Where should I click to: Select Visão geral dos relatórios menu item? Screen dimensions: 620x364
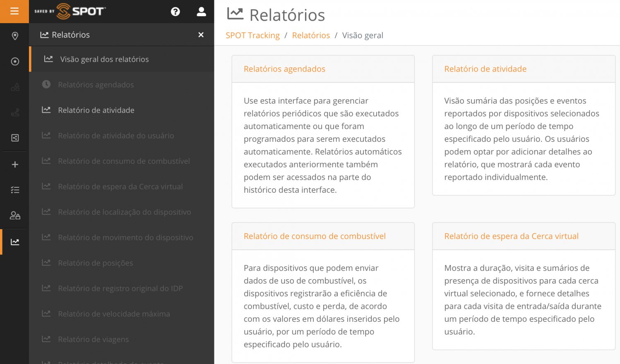(x=104, y=59)
